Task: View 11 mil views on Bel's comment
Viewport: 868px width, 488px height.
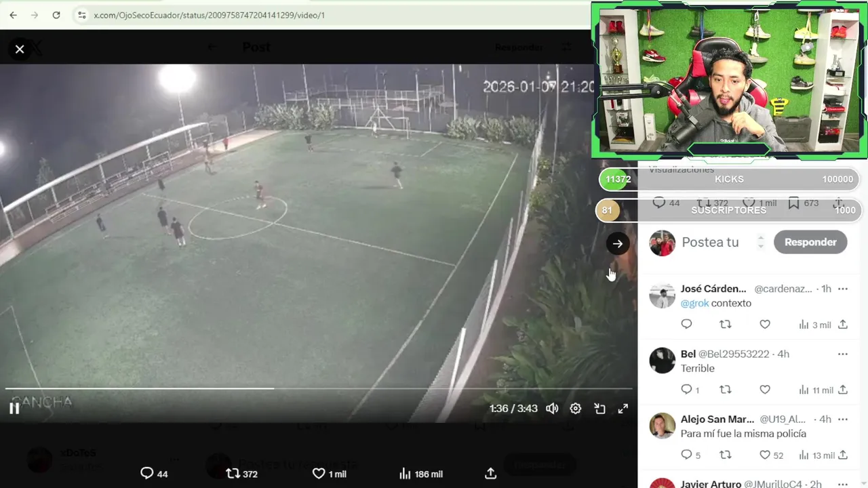Action: point(815,390)
